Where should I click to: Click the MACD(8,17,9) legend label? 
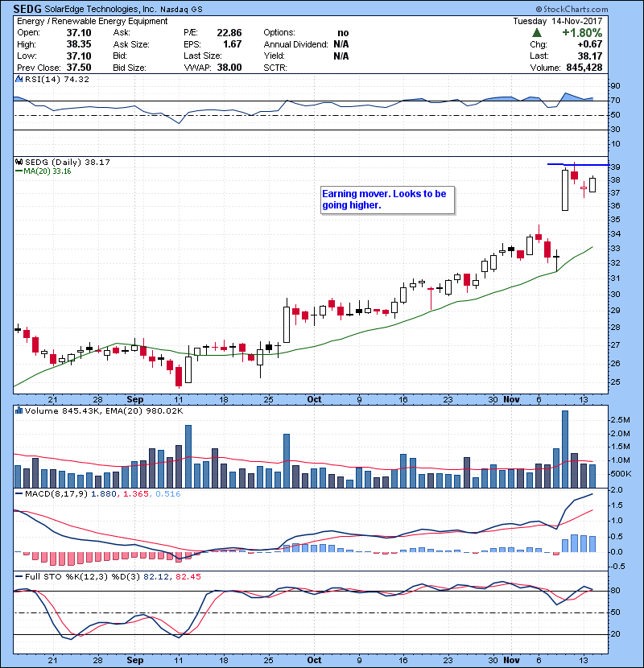(x=56, y=494)
